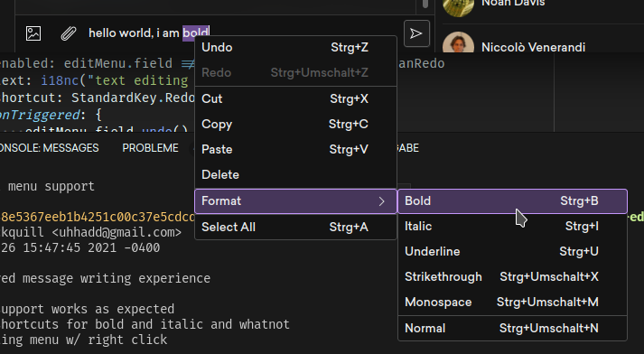
Task: Click the commit hash text in terminal
Action: [98, 217]
